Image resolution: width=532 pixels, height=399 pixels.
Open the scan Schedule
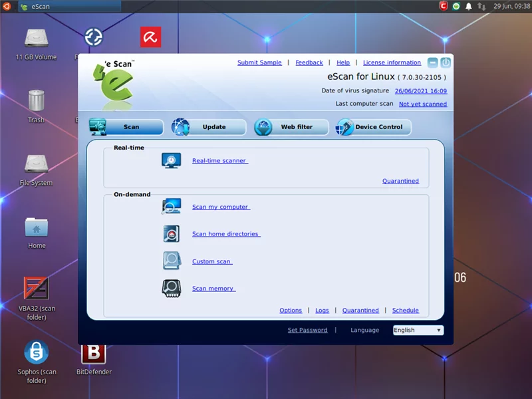tap(406, 310)
